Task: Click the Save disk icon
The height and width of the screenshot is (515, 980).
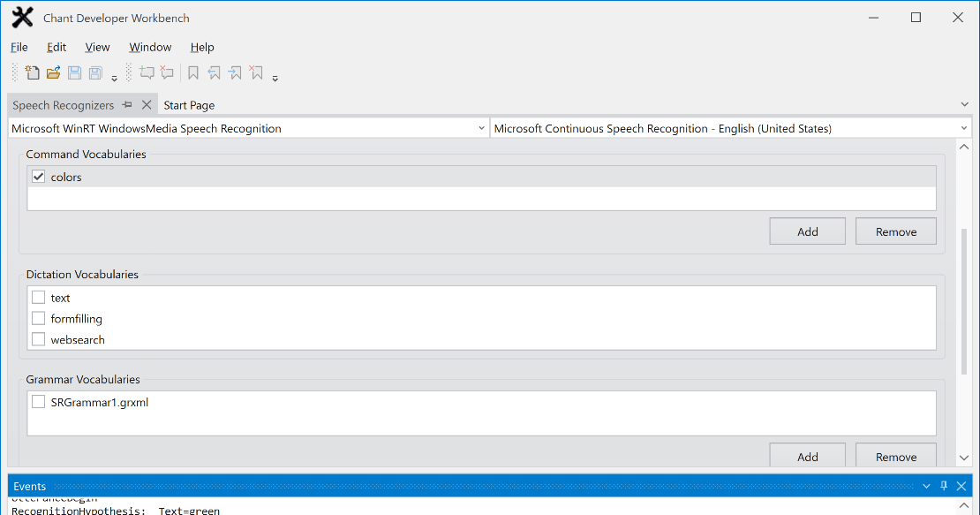Action: (75, 73)
